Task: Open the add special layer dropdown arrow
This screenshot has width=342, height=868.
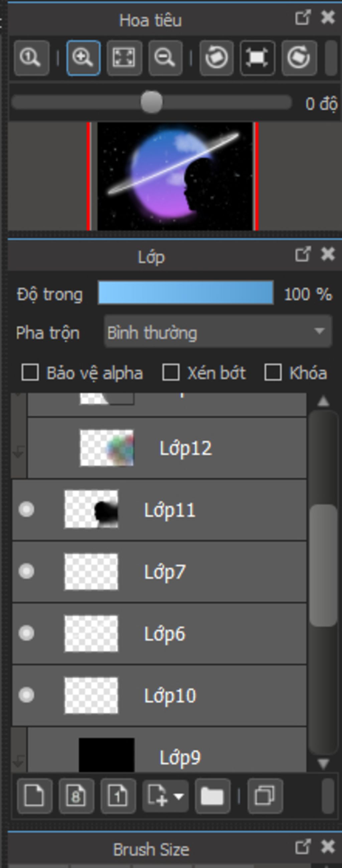Action: coord(179,797)
